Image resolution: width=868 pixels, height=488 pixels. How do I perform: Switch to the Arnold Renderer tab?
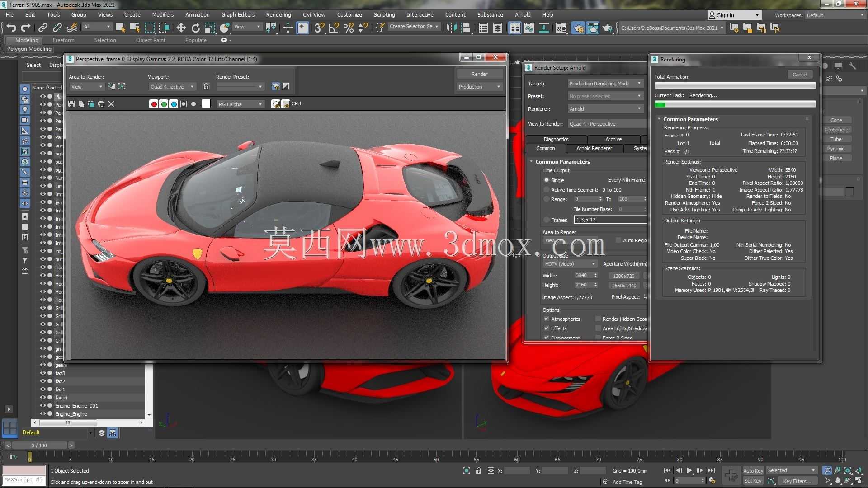click(594, 148)
